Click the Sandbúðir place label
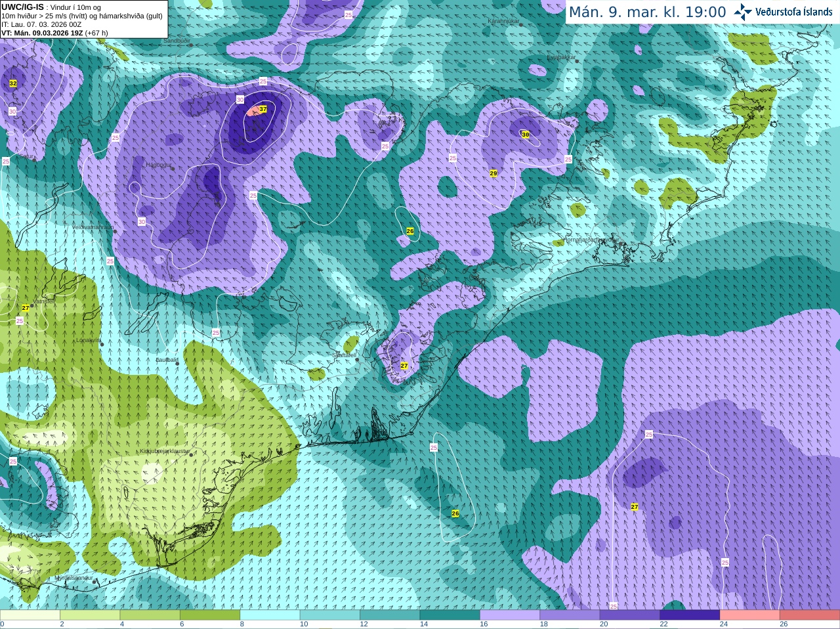Screen dimensions: 840x629 point(177,40)
